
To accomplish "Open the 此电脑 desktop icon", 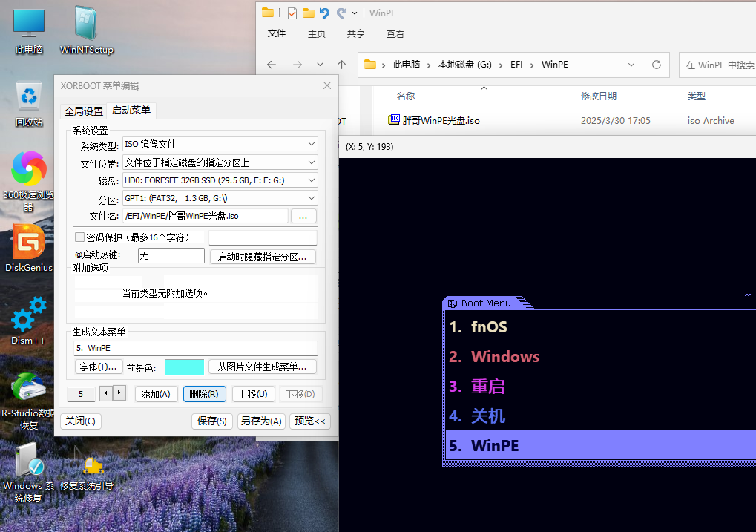I will coord(29,31).
